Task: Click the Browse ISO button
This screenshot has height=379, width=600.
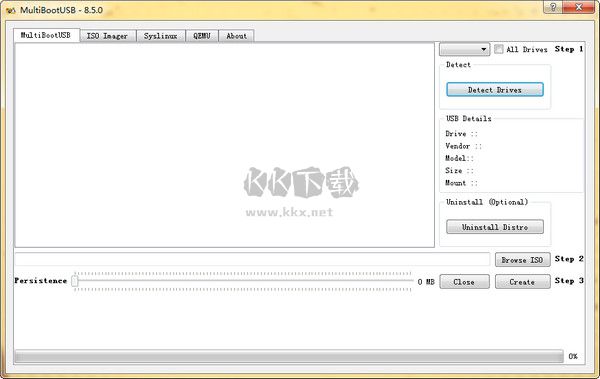Action: 522,260
